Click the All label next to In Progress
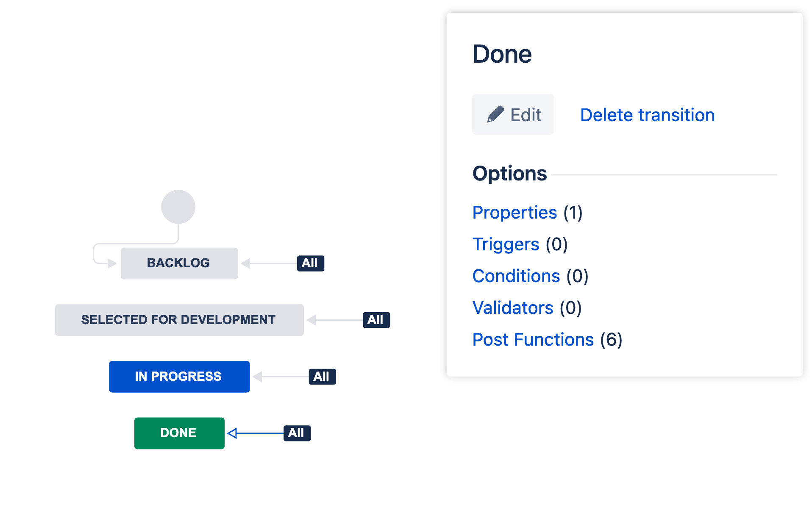Image resolution: width=812 pixels, height=510 pixels. [322, 377]
